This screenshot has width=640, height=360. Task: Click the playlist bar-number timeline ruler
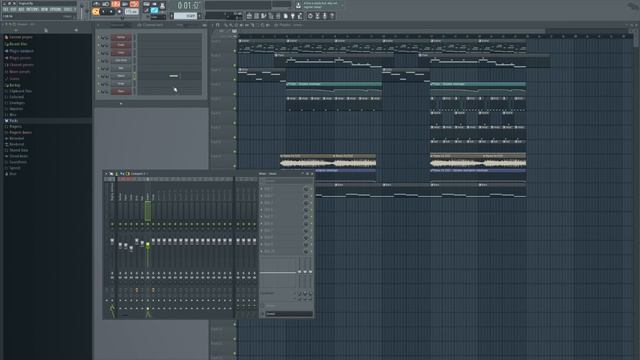point(435,36)
